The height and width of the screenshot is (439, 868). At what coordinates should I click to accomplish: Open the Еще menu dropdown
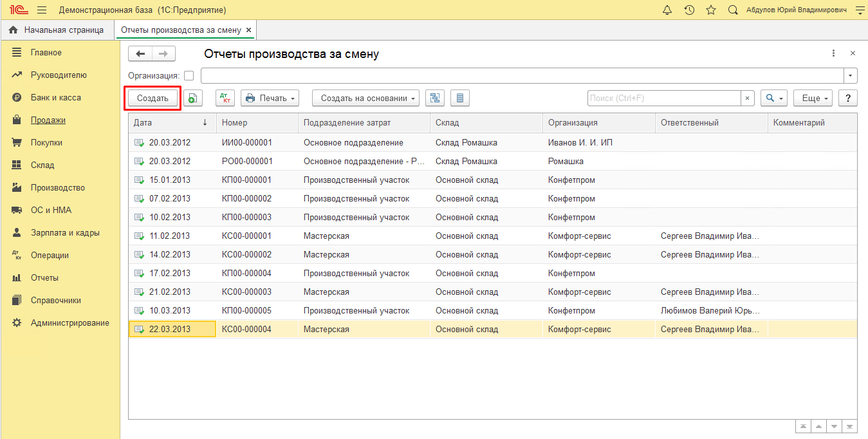pos(813,98)
